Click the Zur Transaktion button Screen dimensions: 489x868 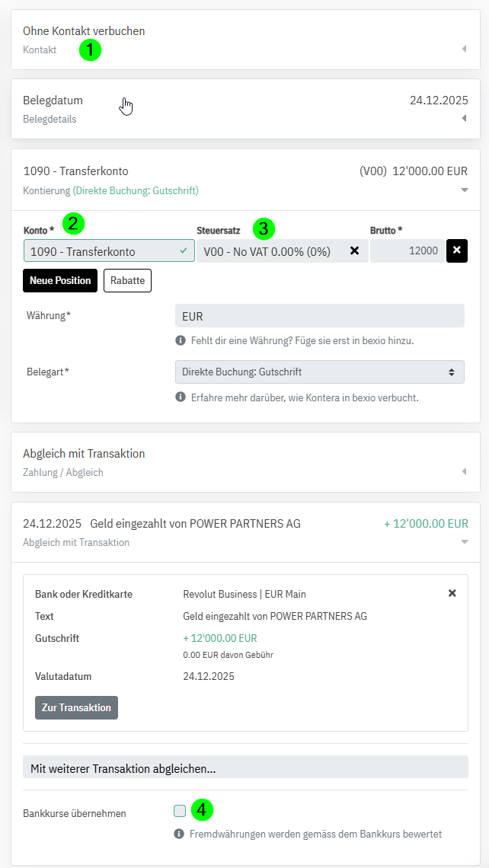[76, 707]
